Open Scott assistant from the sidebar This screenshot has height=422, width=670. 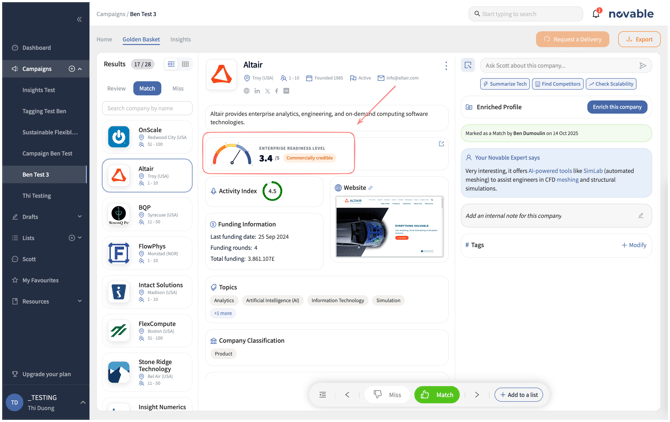coord(29,259)
